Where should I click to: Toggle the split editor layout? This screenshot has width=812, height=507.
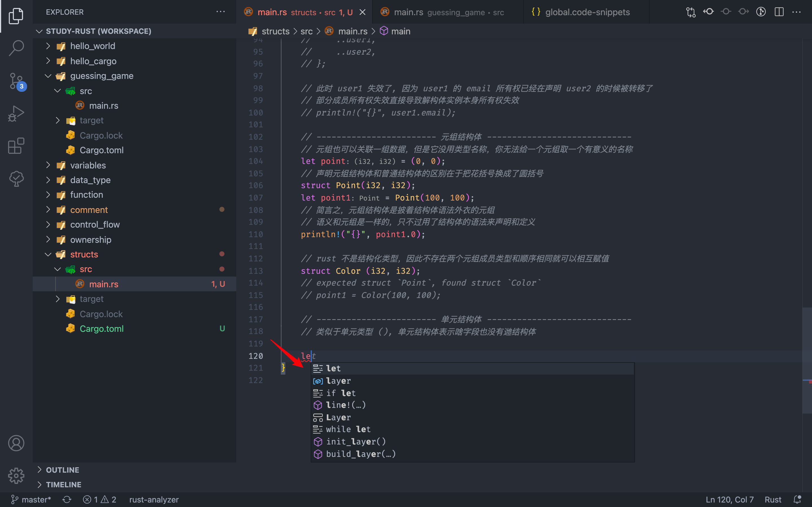pos(779,12)
